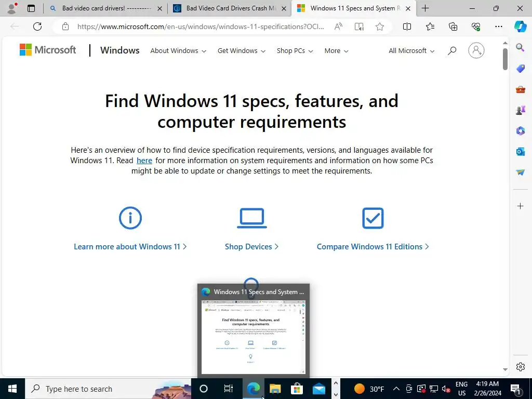Open Microsoft logo home link
Image resolution: width=532 pixels, height=399 pixels.
pos(47,50)
